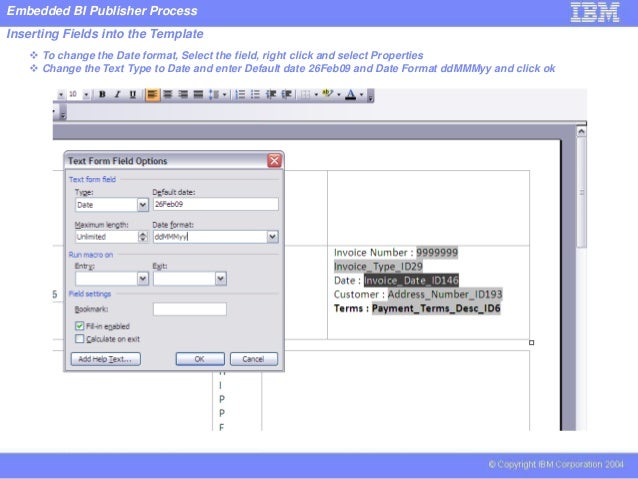Apply Justify paragraph alignment

[x=198, y=94]
